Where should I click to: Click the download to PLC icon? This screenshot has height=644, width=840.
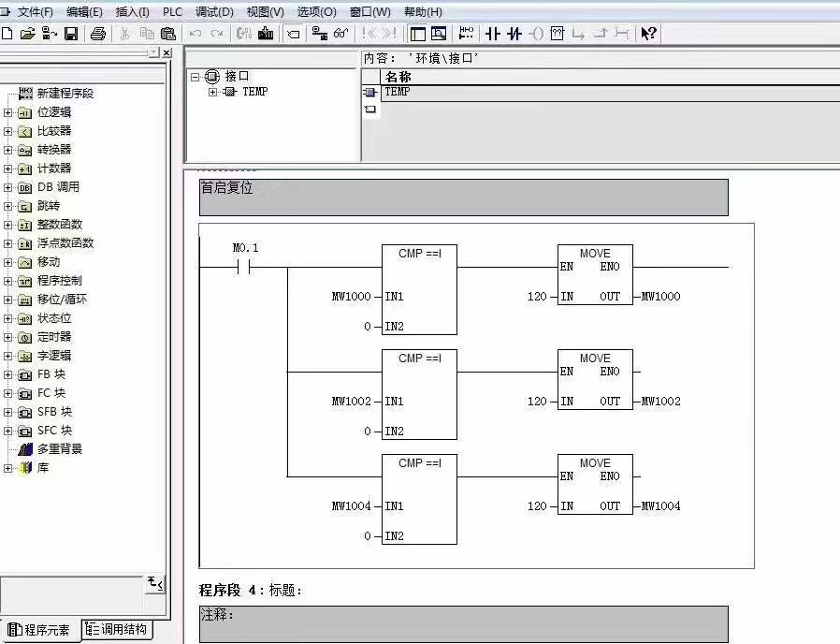(266, 34)
